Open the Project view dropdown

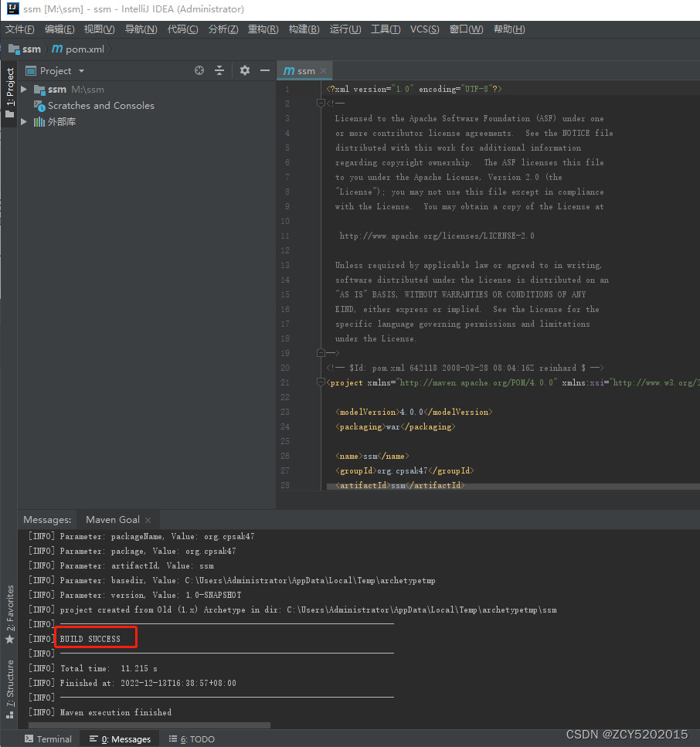(x=81, y=70)
